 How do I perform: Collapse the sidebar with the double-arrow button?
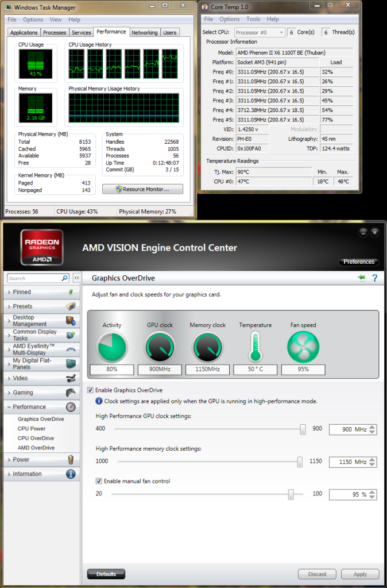coord(76,278)
